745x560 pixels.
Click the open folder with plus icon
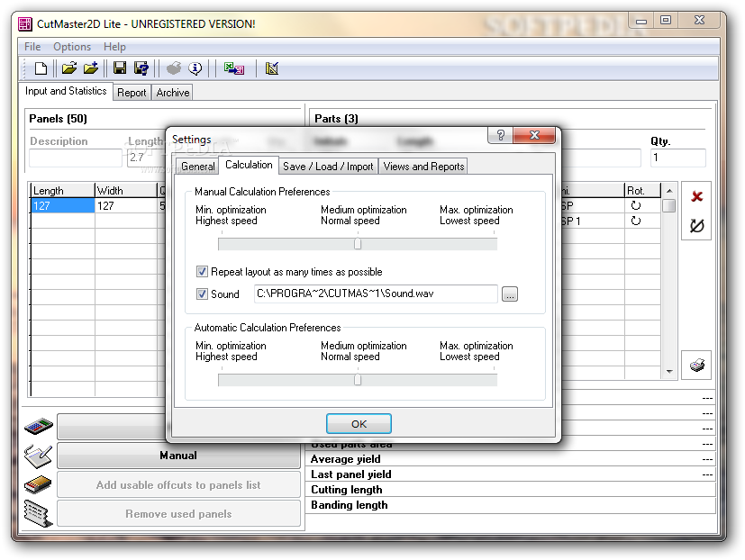pos(91,68)
